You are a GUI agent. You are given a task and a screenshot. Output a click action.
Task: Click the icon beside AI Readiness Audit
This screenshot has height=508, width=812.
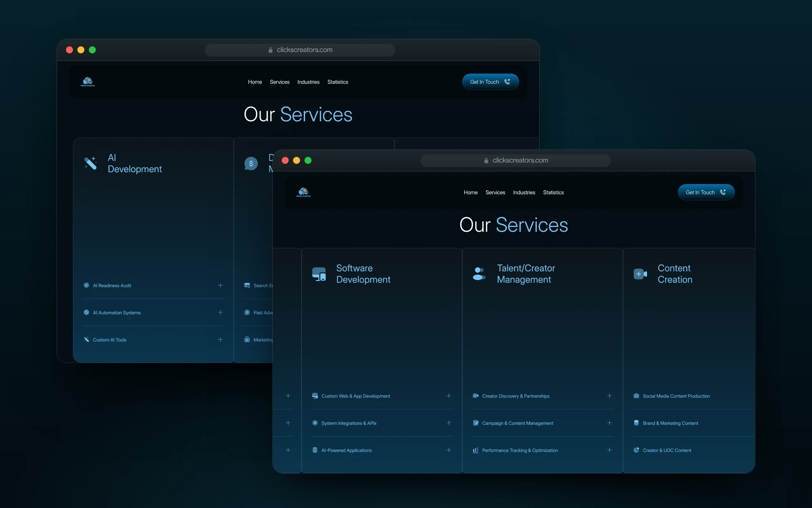[86, 285]
